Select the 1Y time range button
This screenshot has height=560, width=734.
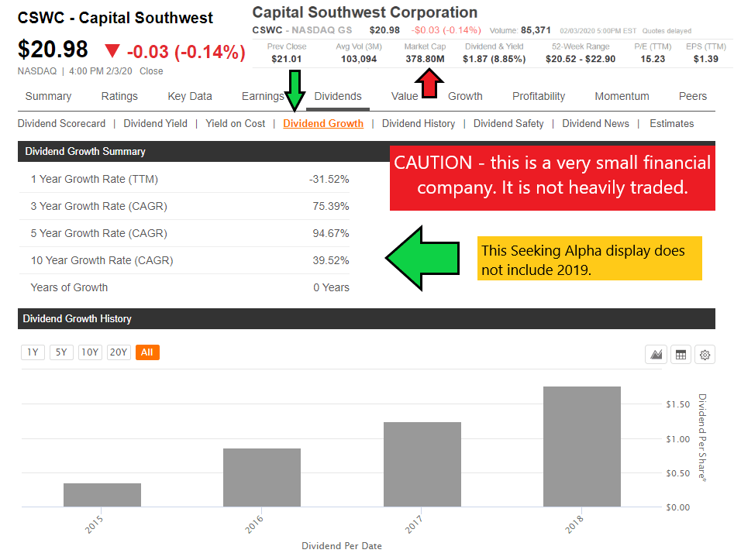pos(33,352)
